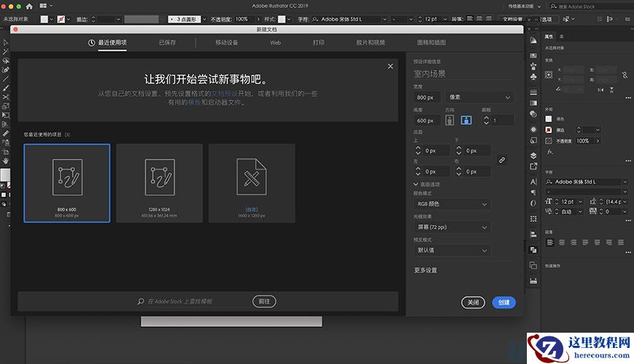The width and height of the screenshot is (634, 364).
Task: Click the 创建 button
Action: point(504,302)
